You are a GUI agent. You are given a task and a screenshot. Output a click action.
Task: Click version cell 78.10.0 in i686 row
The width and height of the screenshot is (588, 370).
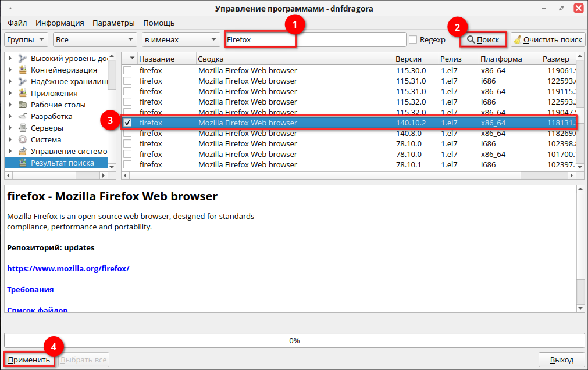409,144
